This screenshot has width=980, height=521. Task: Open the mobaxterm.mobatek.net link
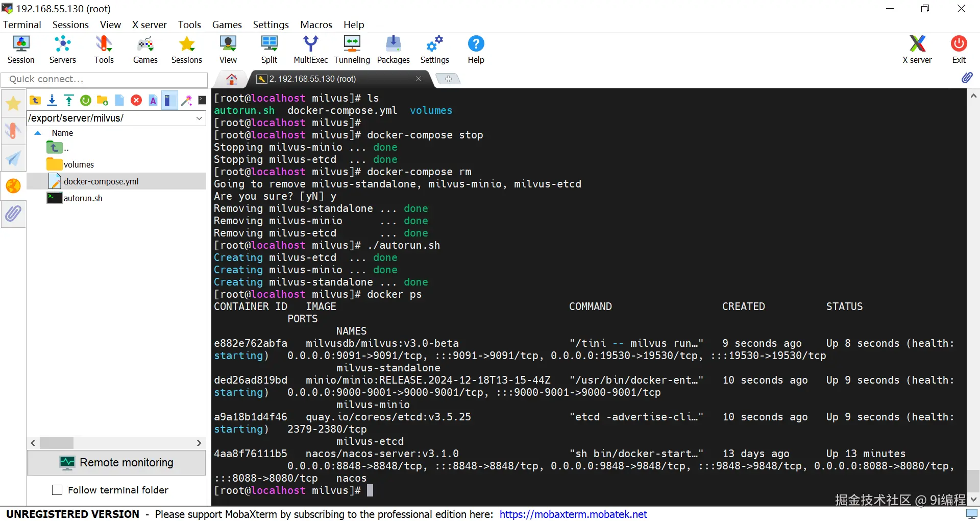pos(573,514)
